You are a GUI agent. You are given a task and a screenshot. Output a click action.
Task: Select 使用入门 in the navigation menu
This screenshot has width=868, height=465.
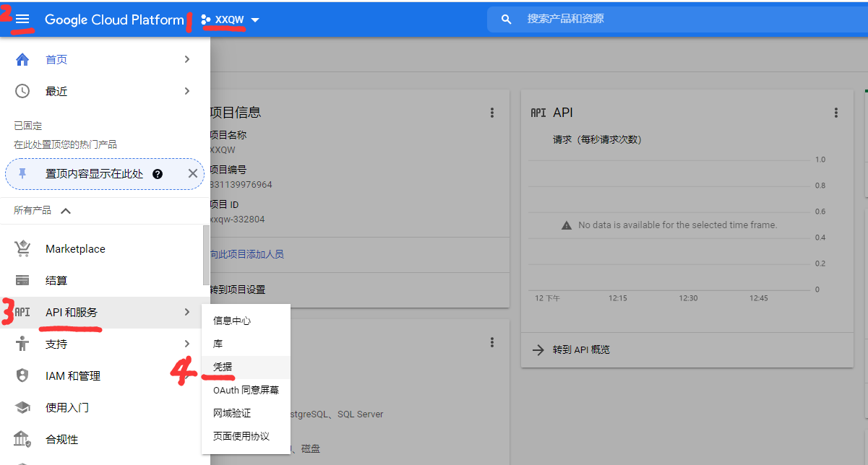66,407
